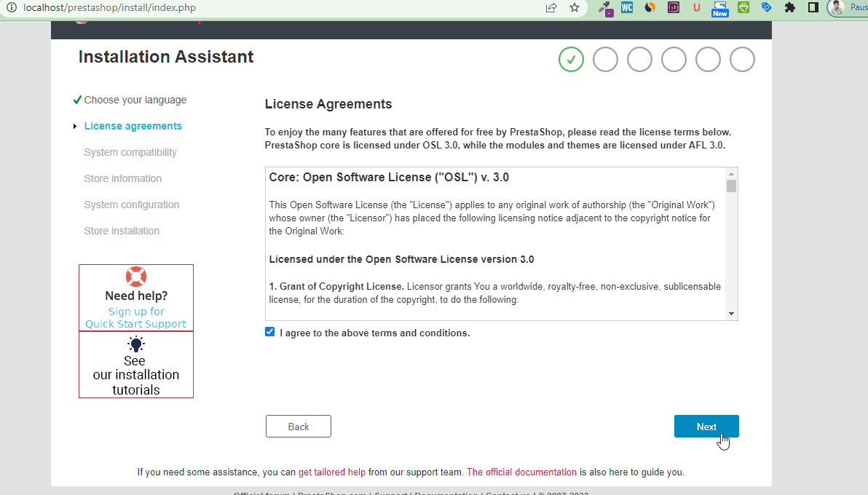Image resolution: width=868 pixels, height=495 pixels.
Task: Go to Choose your language step
Action: tap(135, 100)
